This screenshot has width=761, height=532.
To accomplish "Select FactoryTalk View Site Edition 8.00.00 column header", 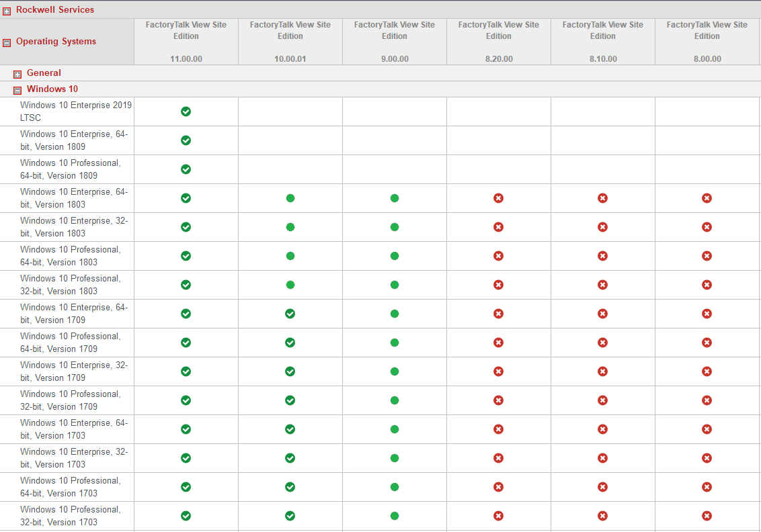I will tap(707, 42).
